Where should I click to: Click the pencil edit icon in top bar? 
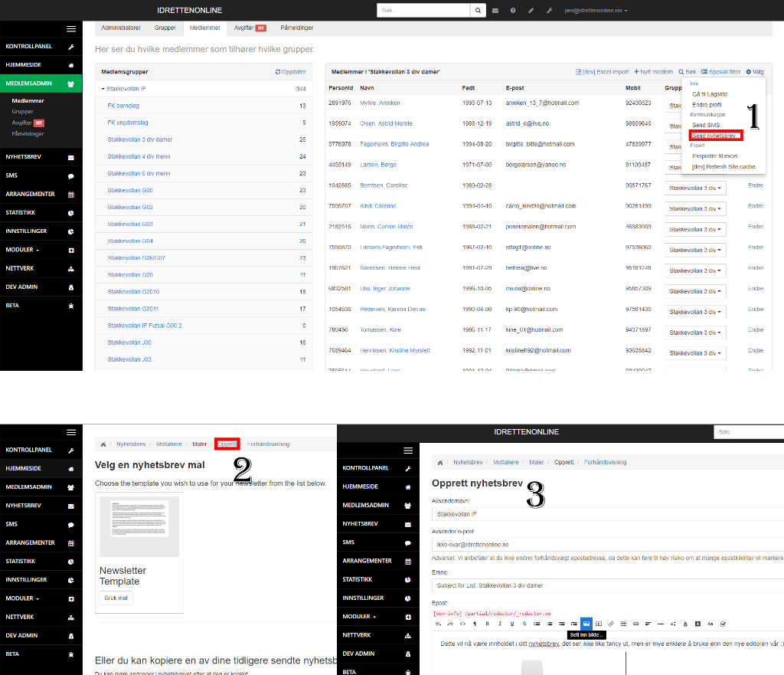(x=531, y=11)
